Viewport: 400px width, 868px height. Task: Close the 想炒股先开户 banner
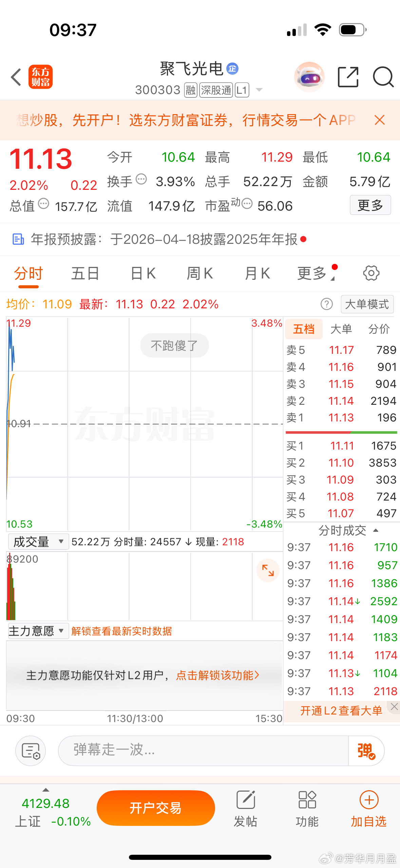coord(380,120)
